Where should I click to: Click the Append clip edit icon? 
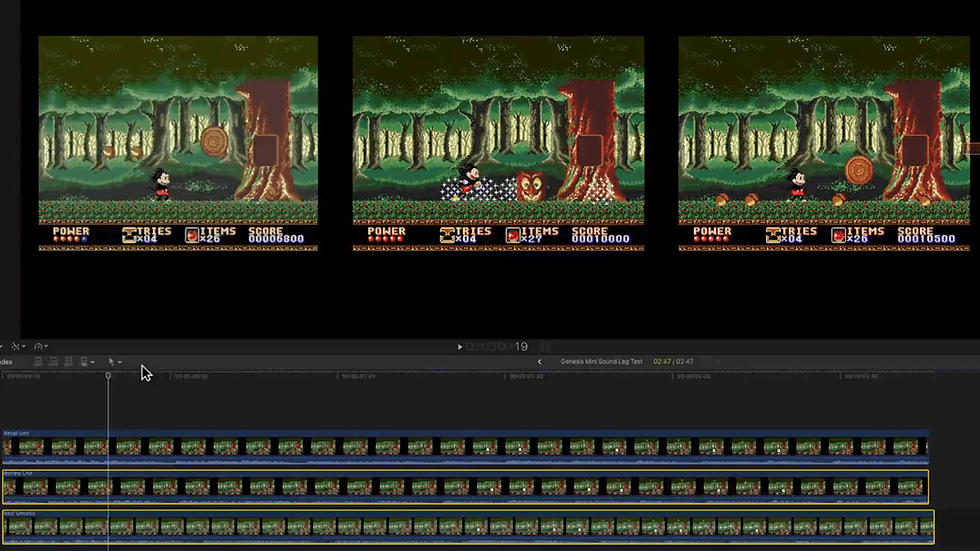coord(68,361)
